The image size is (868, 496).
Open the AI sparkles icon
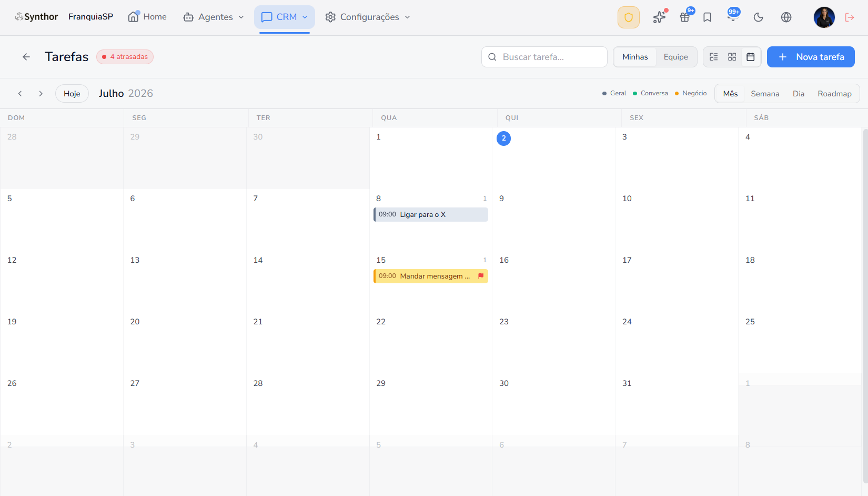click(x=659, y=17)
